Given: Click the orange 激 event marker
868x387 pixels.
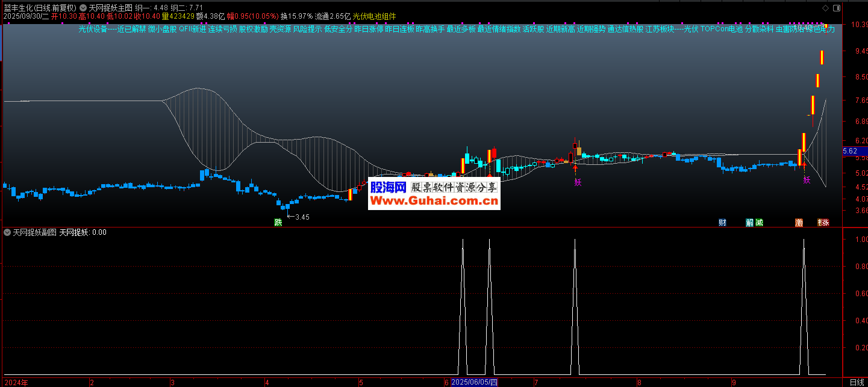Looking at the screenshot, I should [799, 222].
